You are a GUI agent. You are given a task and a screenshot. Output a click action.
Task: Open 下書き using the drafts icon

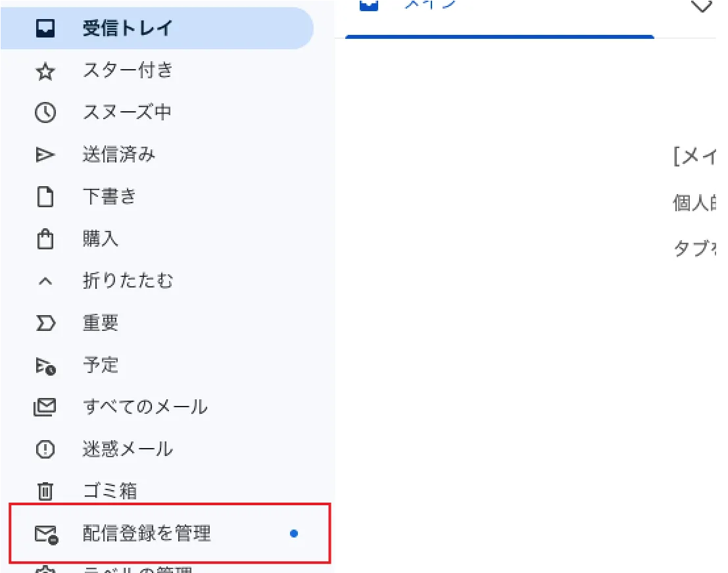[45, 196]
